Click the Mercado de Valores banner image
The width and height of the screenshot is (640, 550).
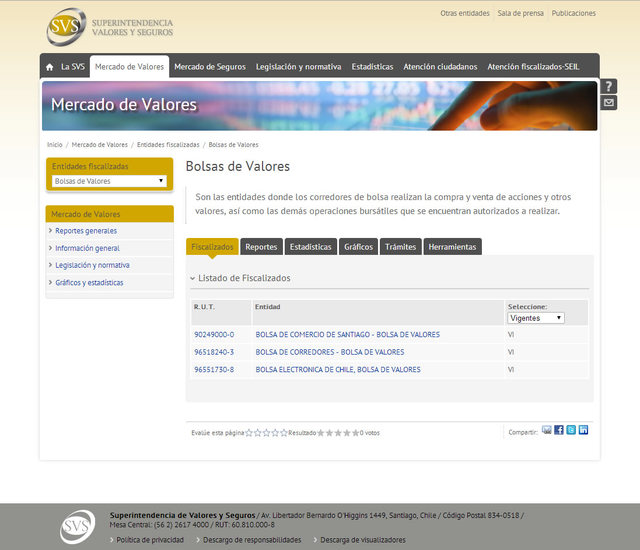point(320,106)
